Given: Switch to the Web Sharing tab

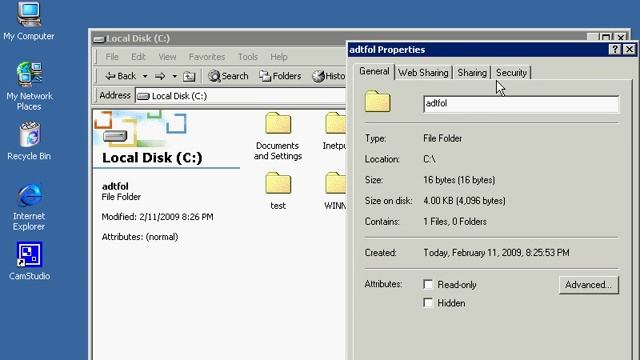Looking at the screenshot, I should point(423,73).
